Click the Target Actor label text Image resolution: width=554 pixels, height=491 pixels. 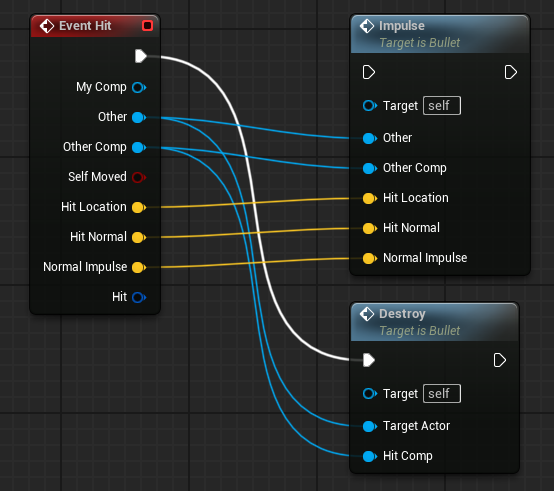[x=417, y=426]
